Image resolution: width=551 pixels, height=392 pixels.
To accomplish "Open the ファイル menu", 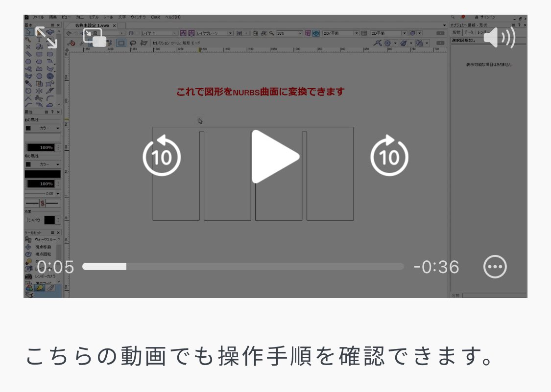I will (38, 17).
